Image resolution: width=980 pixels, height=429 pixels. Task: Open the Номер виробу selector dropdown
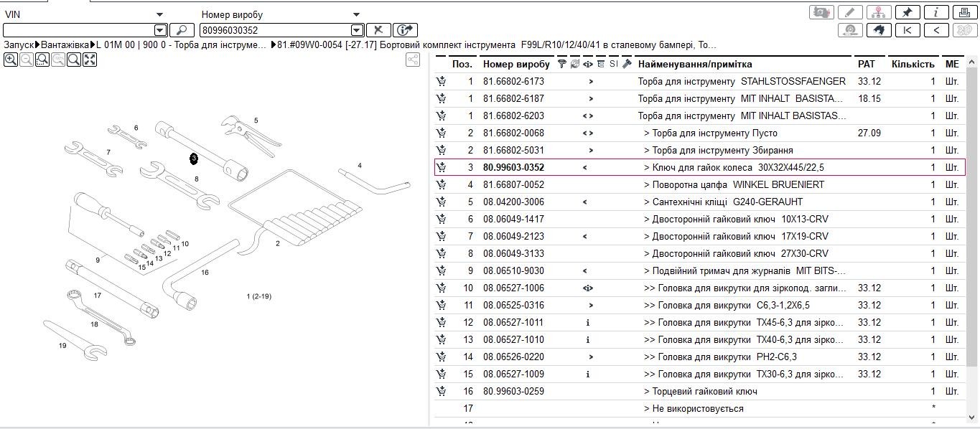pyautogui.click(x=356, y=14)
